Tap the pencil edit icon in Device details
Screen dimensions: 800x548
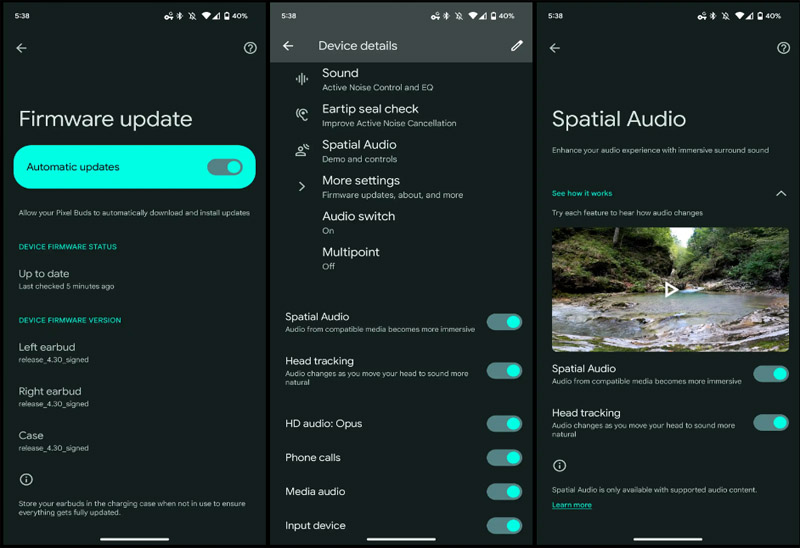click(x=516, y=46)
